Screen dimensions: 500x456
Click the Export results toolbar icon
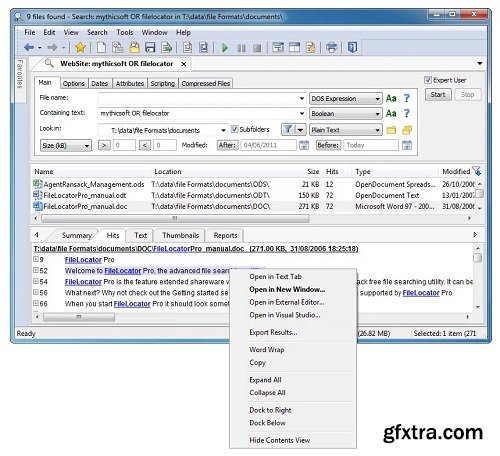pyautogui.click(x=166, y=48)
